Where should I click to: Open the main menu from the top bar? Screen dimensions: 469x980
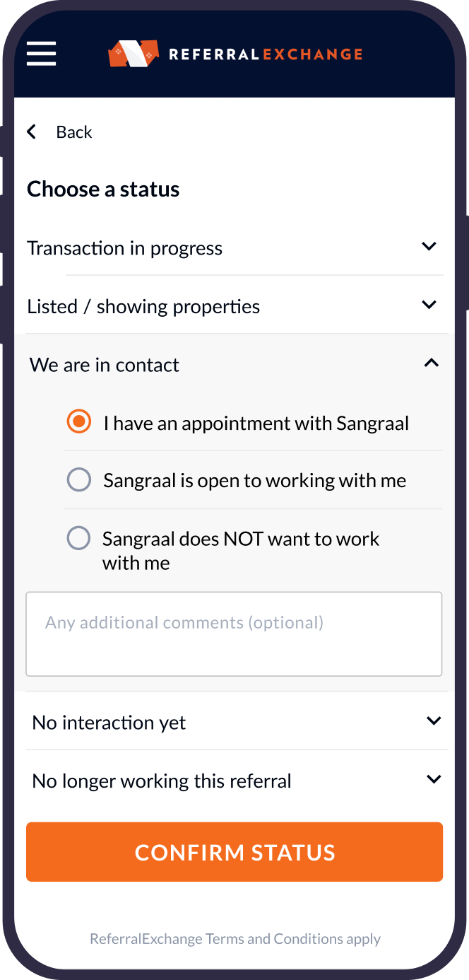coord(41,54)
